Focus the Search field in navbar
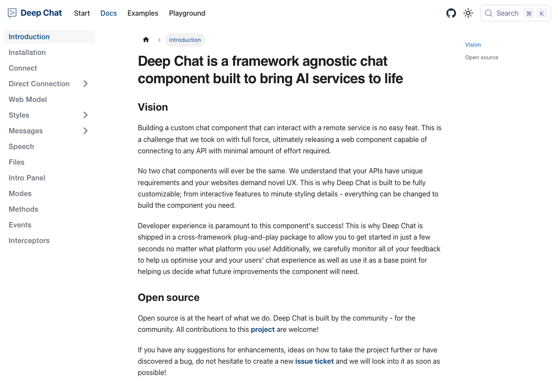 pyautogui.click(x=516, y=13)
